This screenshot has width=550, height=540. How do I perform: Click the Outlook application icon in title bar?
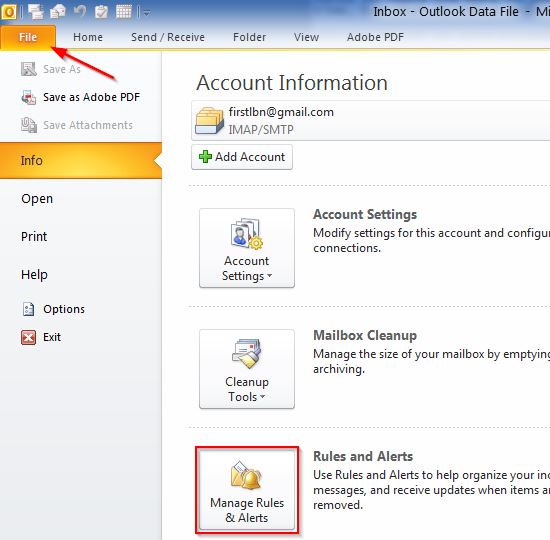tap(9, 12)
